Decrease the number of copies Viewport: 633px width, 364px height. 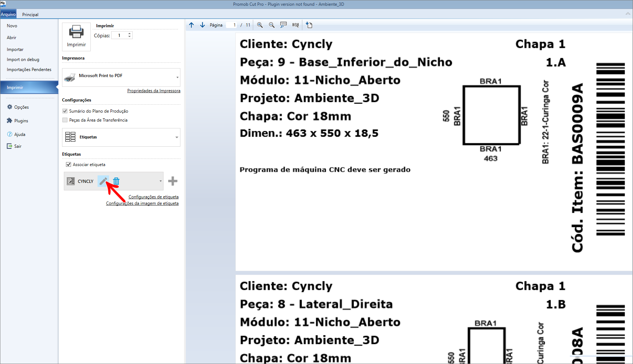129,37
